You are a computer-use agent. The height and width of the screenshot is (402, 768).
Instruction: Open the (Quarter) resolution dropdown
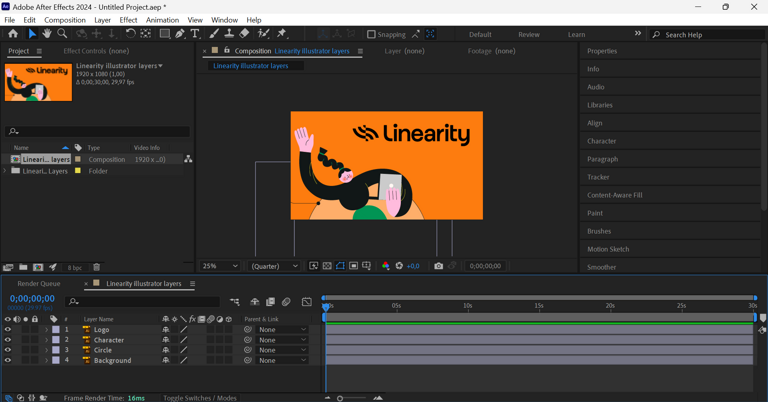click(274, 266)
